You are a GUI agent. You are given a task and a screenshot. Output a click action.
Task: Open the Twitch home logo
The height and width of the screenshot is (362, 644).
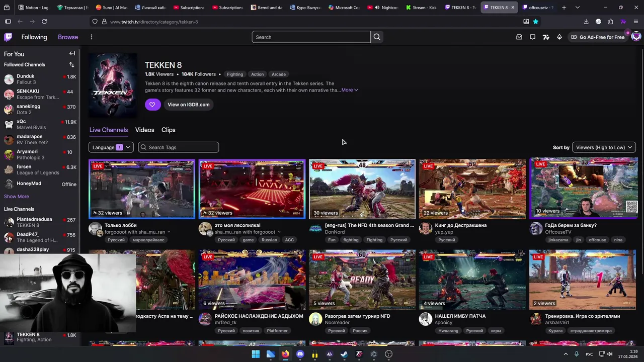click(8, 37)
